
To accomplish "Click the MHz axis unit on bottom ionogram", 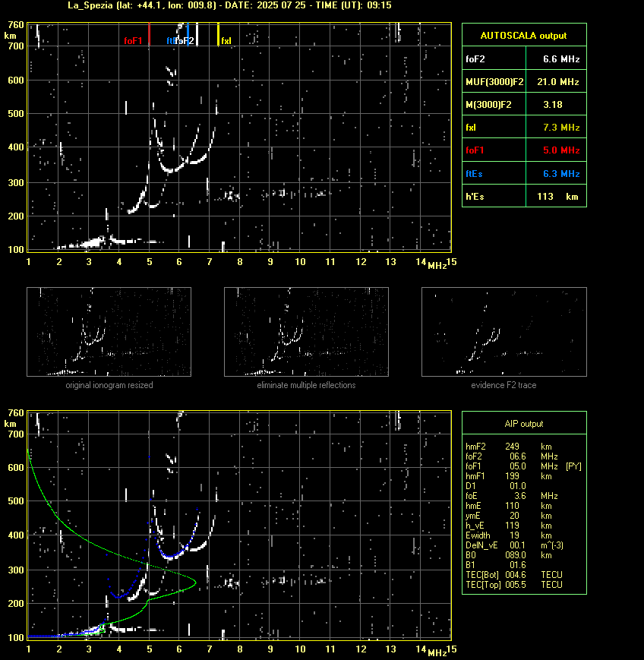I will click(x=437, y=653).
